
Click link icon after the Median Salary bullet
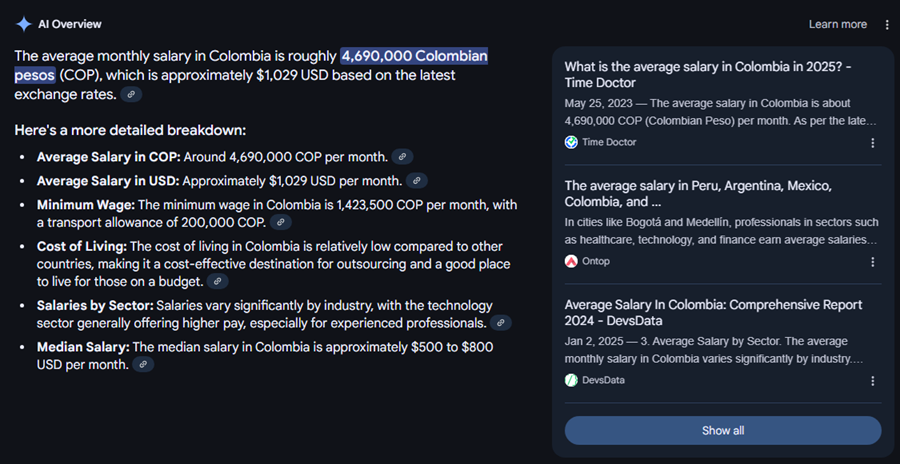(143, 364)
